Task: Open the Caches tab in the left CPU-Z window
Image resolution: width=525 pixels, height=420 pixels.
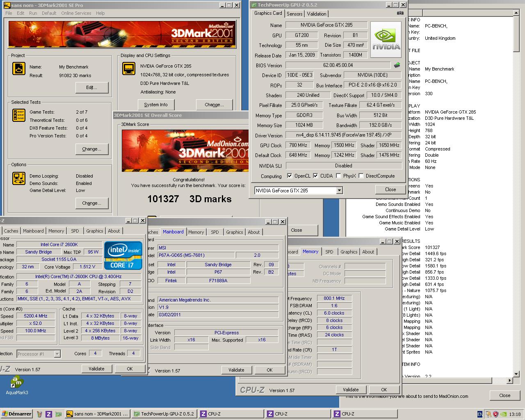Action: point(11,231)
